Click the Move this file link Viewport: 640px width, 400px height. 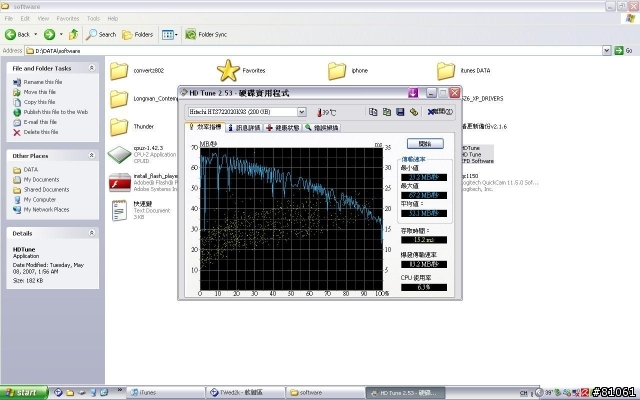coord(40,92)
